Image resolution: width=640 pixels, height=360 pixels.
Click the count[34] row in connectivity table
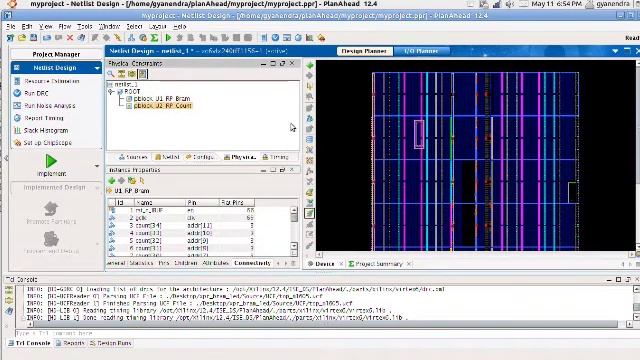point(182,225)
